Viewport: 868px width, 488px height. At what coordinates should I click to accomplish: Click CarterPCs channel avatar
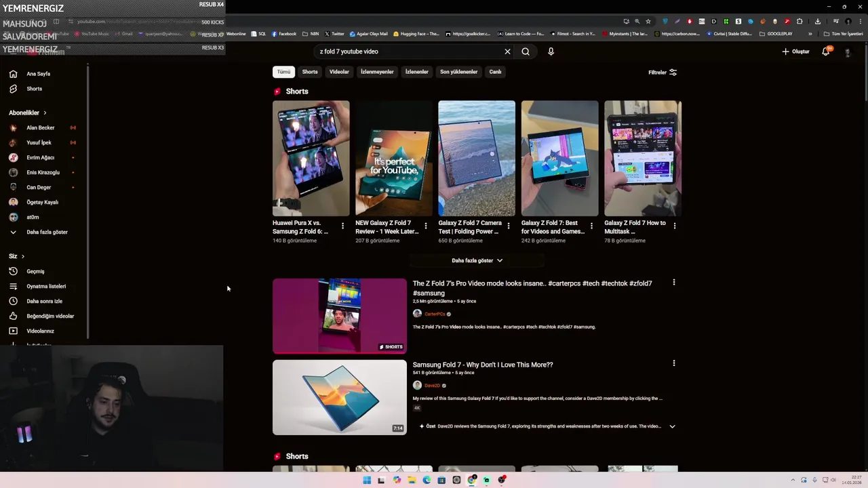[x=417, y=314]
